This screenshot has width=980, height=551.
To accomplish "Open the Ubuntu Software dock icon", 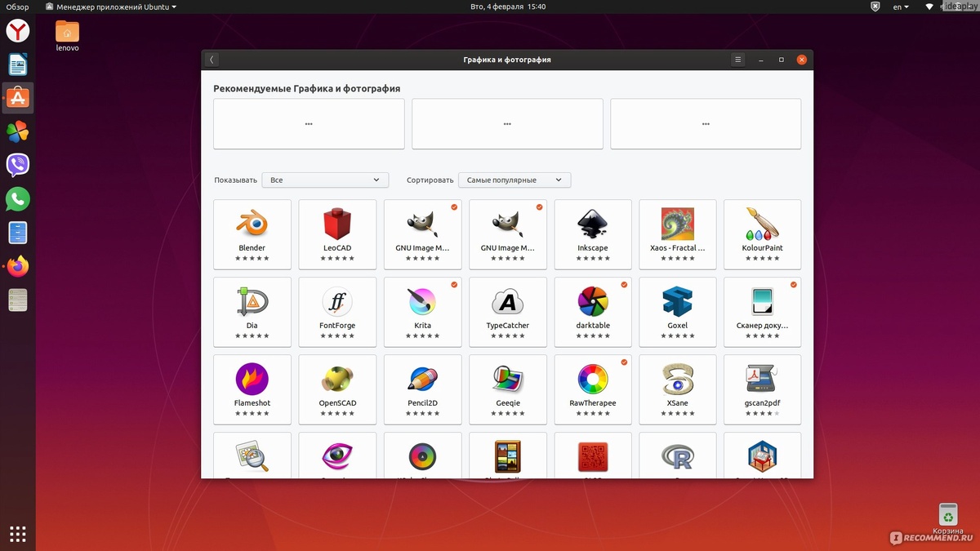I will coord(18,98).
